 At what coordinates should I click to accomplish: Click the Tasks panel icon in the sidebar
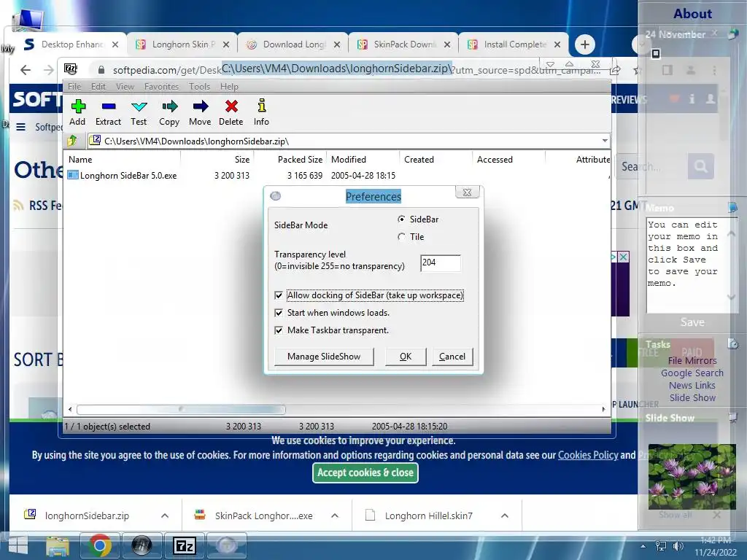pyautogui.click(x=732, y=343)
